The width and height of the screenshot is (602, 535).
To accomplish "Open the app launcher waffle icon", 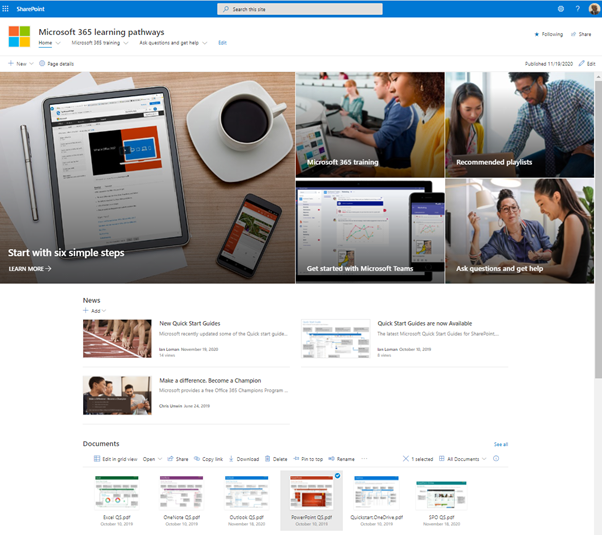I will (5, 8).
